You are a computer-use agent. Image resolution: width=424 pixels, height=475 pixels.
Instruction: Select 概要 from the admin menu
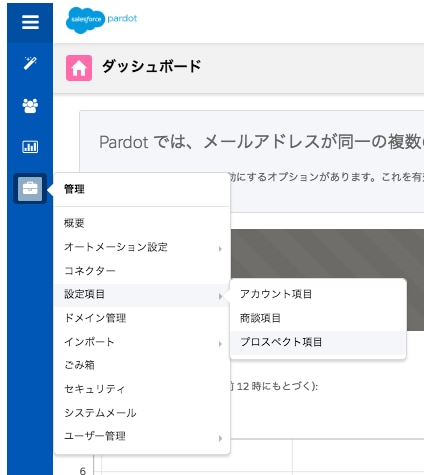click(74, 223)
